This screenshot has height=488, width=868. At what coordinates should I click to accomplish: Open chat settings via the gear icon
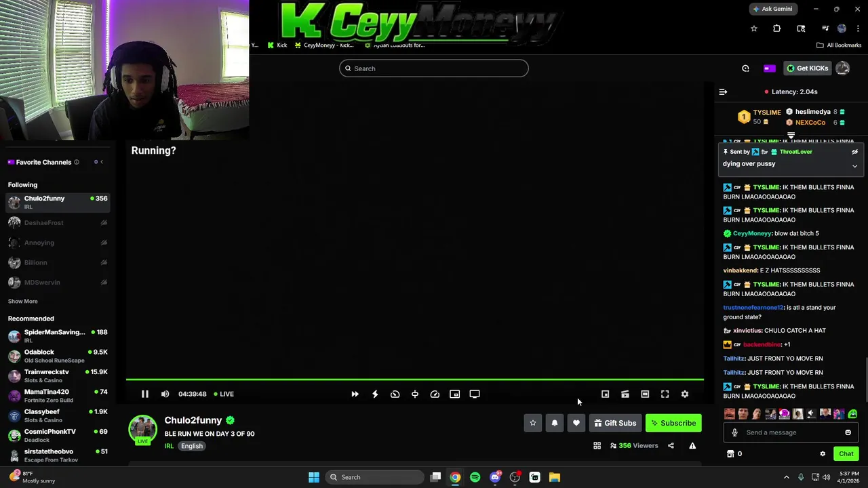pos(823,454)
